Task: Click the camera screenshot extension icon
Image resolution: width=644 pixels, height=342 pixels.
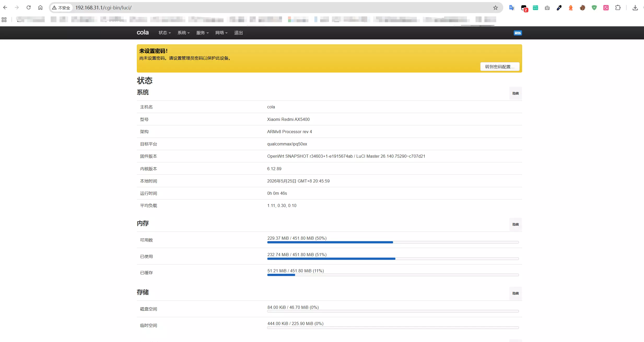Action: pyautogui.click(x=547, y=8)
